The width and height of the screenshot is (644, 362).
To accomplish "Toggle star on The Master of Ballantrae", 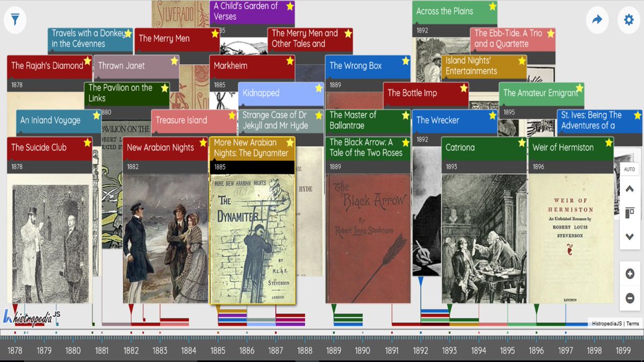I will pyautogui.click(x=406, y=115).
